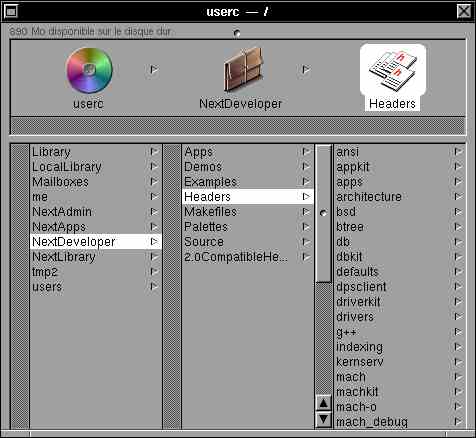
Task: Select the NextDeveloper package box icon
Action: (x=244, y=70)
